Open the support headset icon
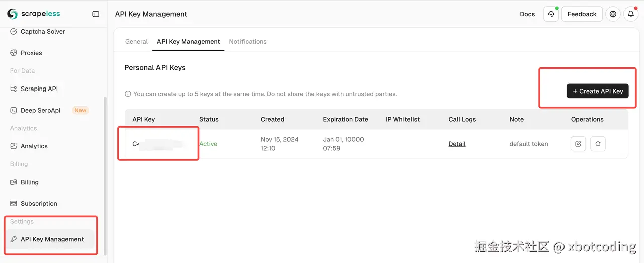This screenshot has width=644, height=263. pyautogui.click(x=551, y=14)
